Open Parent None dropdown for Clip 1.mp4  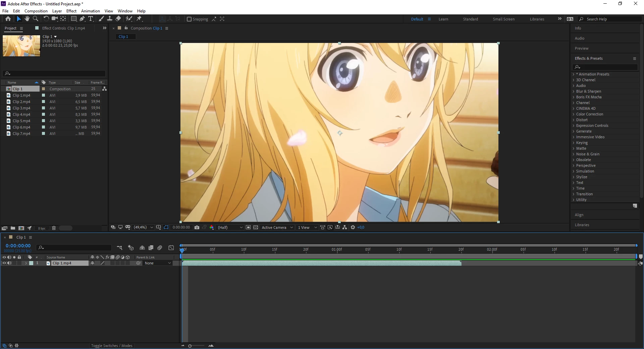point(158,263)
